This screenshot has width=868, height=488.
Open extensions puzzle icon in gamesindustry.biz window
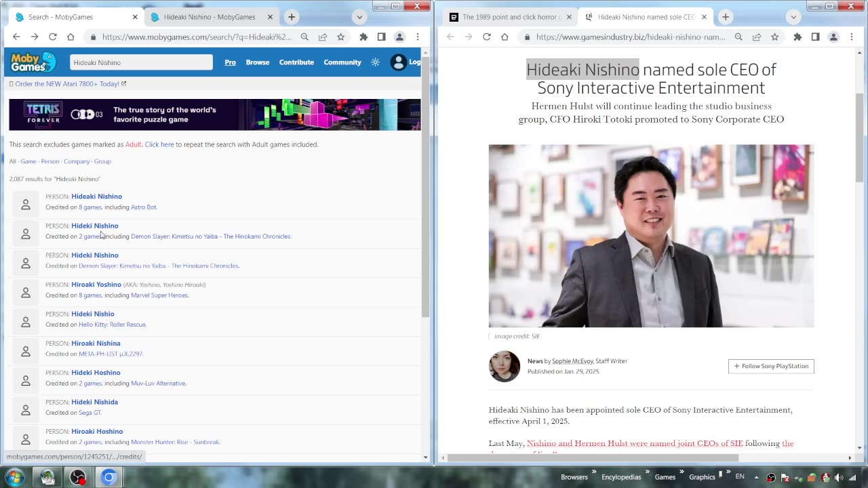point(797,37)
